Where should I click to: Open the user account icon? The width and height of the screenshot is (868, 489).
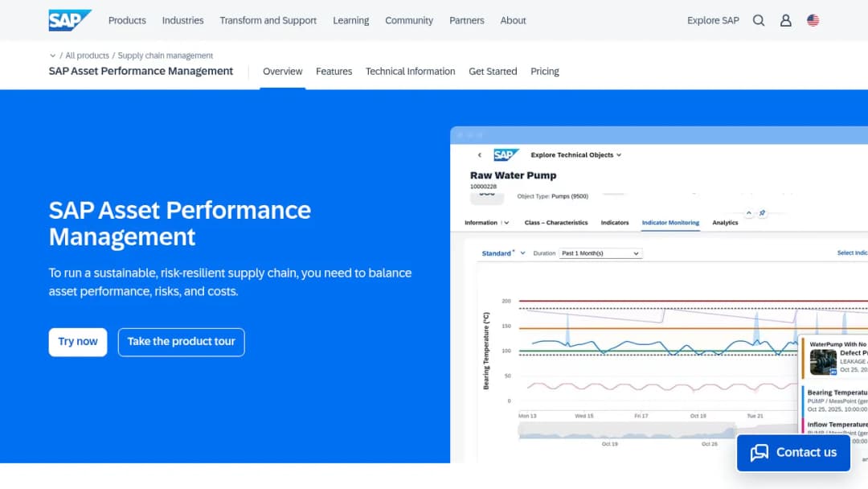tap(785, 20)
